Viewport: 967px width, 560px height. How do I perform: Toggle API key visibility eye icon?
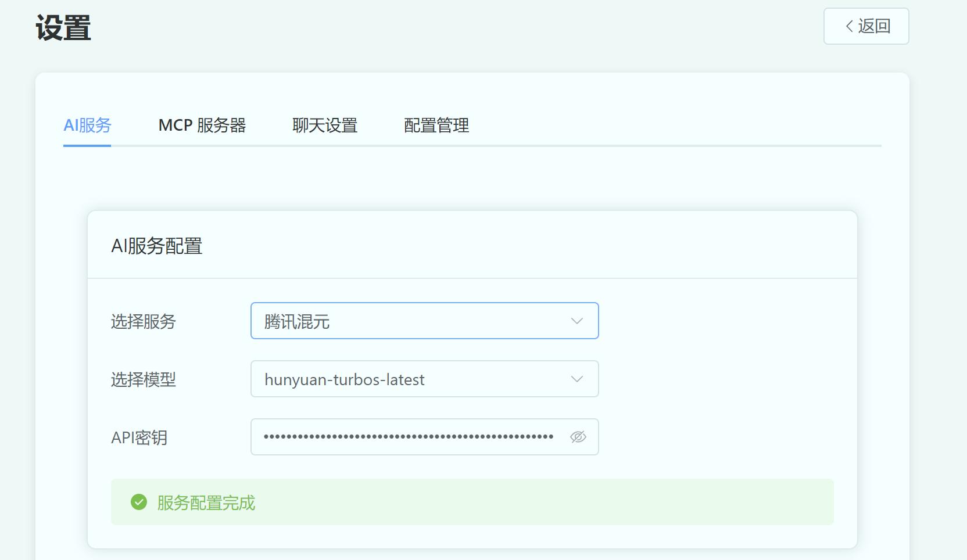[578, 437]
